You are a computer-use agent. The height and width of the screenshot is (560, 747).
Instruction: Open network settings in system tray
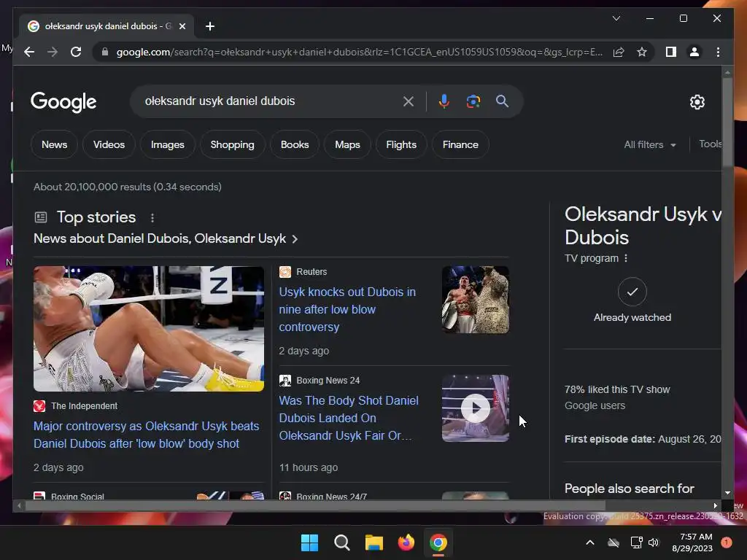coord(636,542)
